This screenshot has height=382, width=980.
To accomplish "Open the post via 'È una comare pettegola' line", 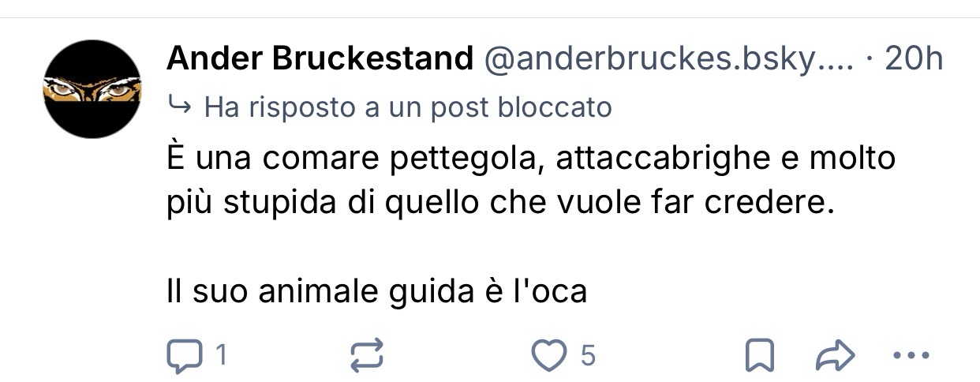I will click(532, 159).
